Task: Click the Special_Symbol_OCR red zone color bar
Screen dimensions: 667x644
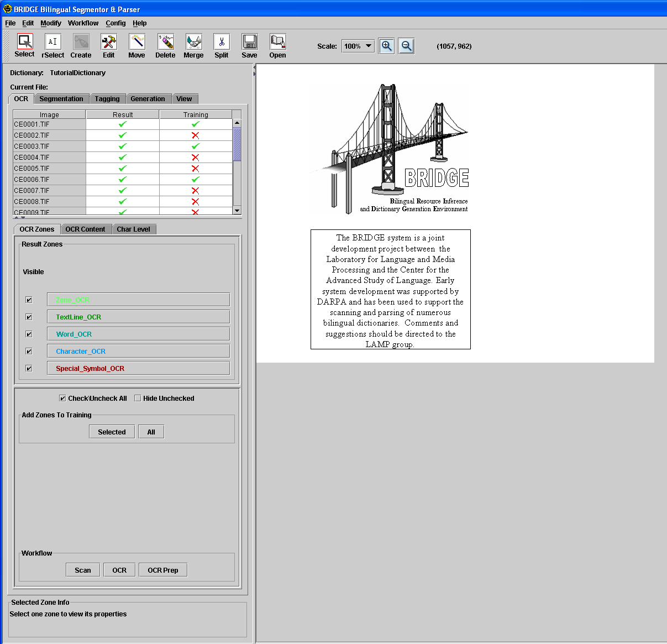Action: (138, 369)
